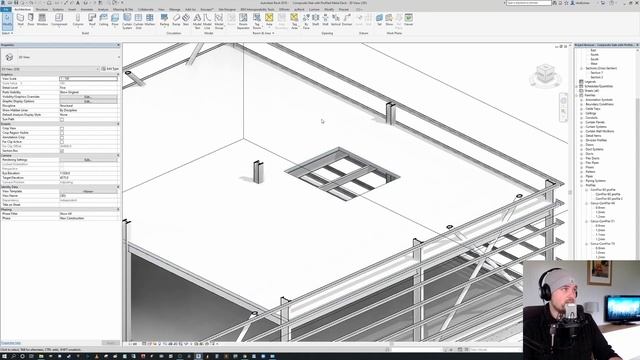Expand the Schedules/Quantities node in Project Browser

tap(577, 86)
